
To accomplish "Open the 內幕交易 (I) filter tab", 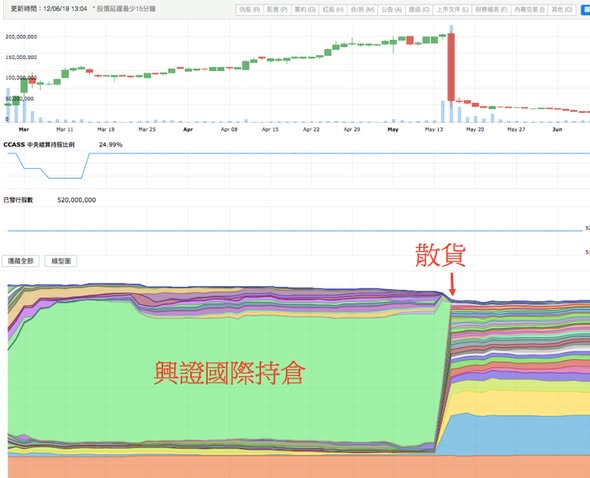I will point(529,10).
